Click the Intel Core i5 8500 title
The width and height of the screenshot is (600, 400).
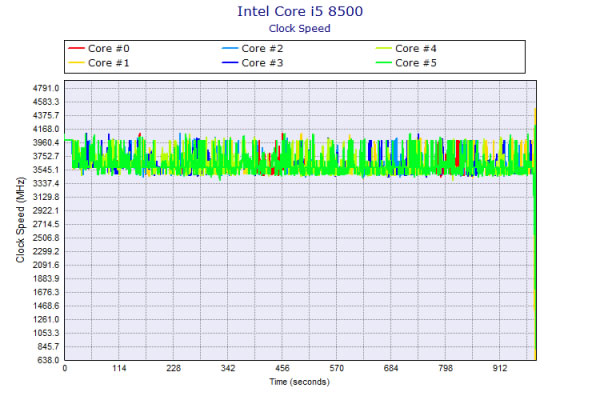tap(300, 11)
